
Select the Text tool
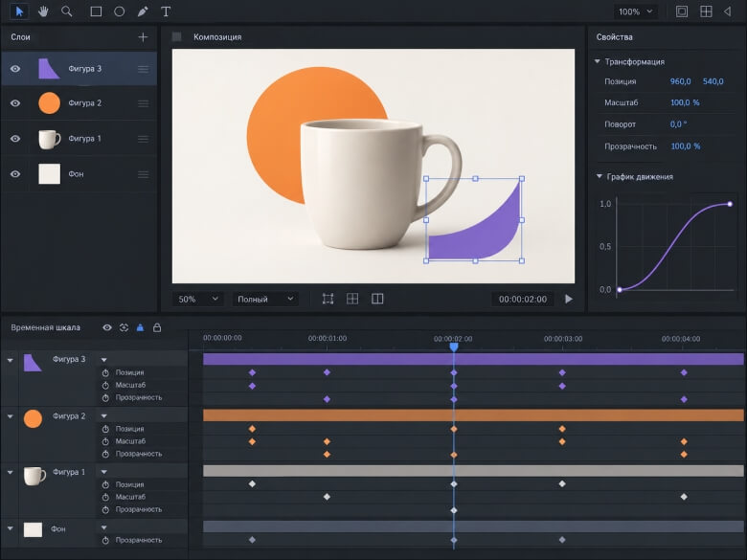point(166,11)
